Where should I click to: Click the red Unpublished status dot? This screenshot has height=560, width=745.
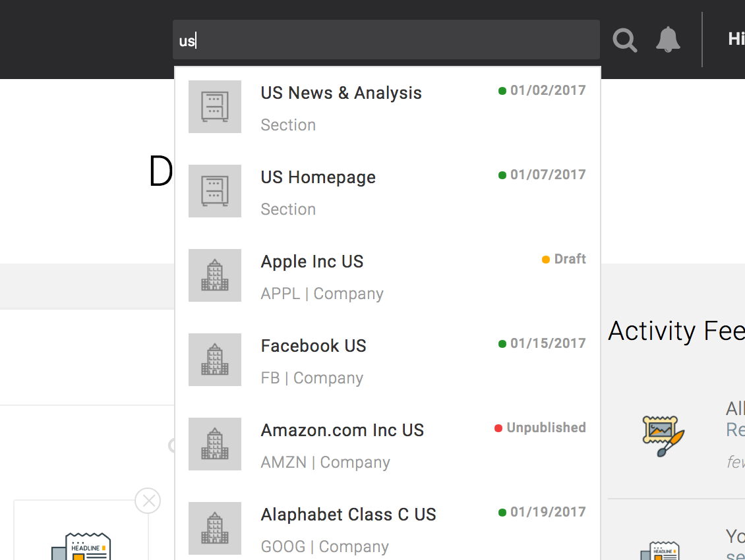click(498, 428)
